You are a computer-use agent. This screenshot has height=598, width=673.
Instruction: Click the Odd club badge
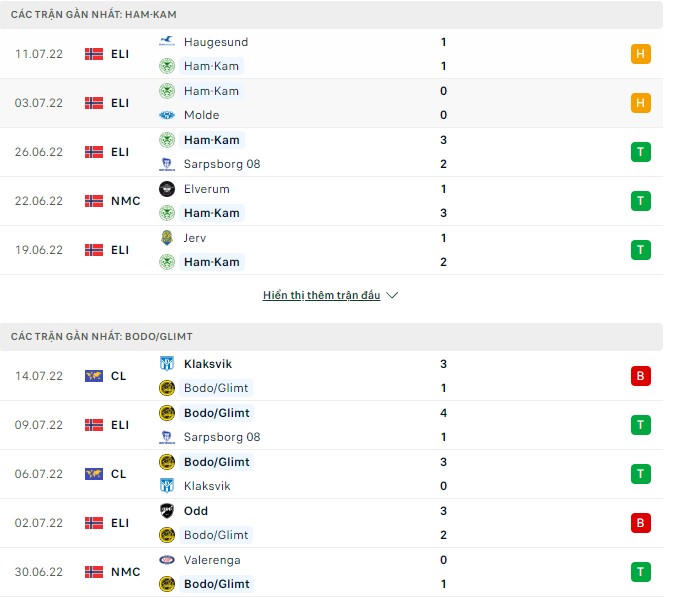(167, 511)
